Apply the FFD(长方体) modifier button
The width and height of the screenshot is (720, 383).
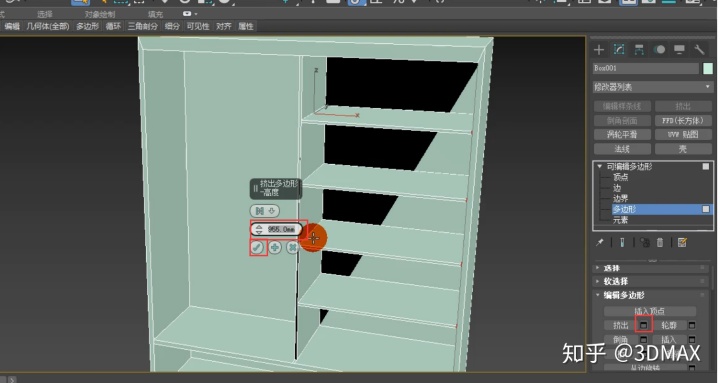(683, 120)
